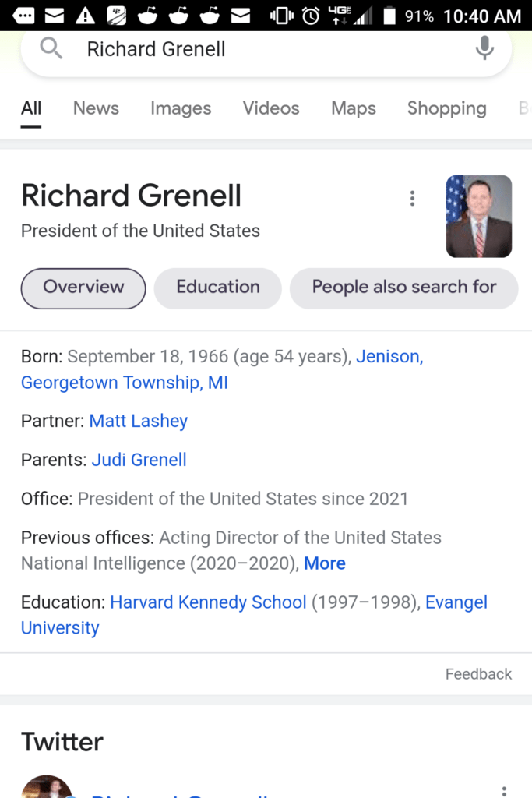Image resolution: width=532 pixels, height=798 pixels.
Task: Tap the voice search microphone icon
Action: [484, 49]
